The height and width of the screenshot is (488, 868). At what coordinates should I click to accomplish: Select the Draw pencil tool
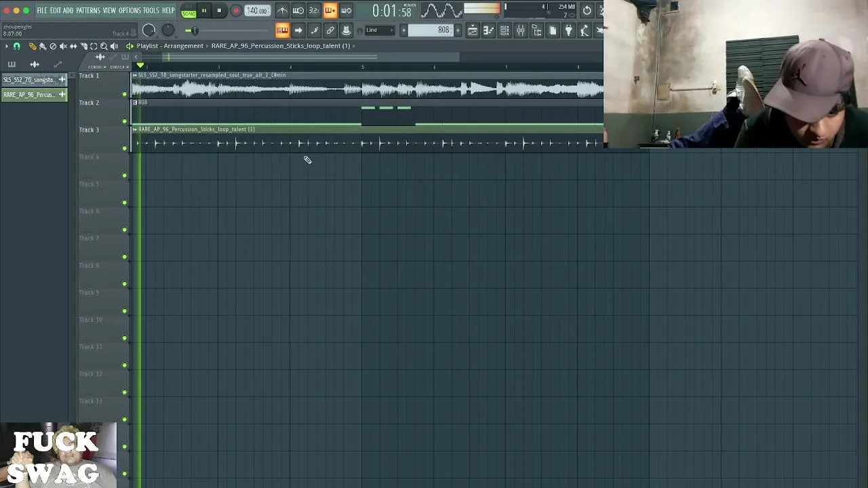[x=33, y=46]
